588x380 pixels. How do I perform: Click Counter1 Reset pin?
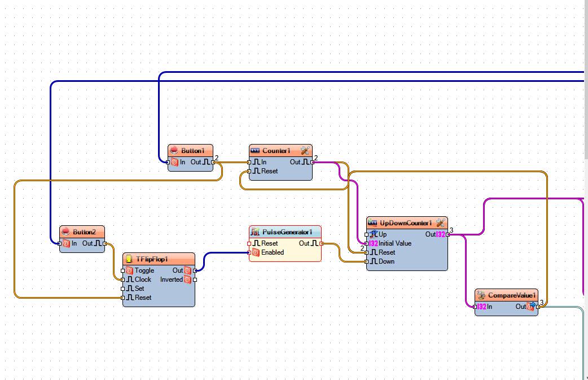point(249,172)
